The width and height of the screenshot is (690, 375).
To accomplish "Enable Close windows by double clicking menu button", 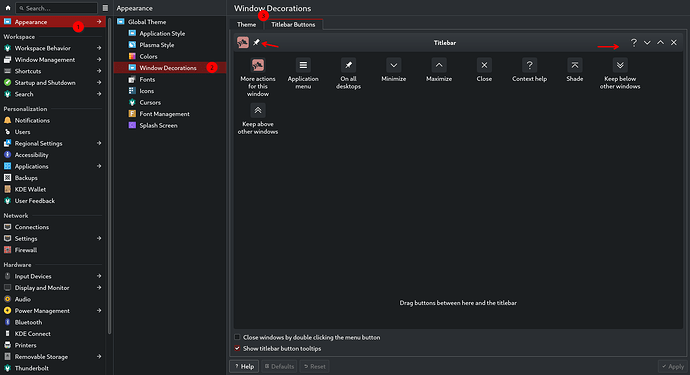I will (x=237, y=337).
